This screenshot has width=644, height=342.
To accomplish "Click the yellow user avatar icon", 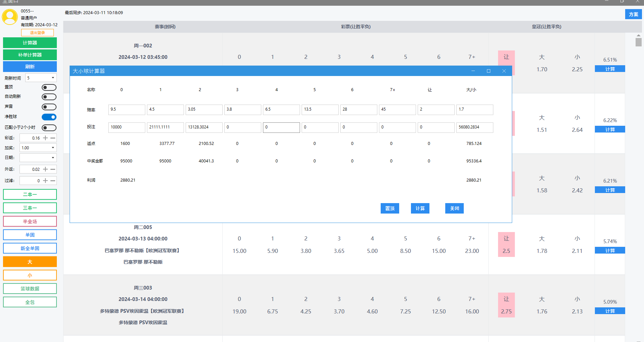I will 10,17.
